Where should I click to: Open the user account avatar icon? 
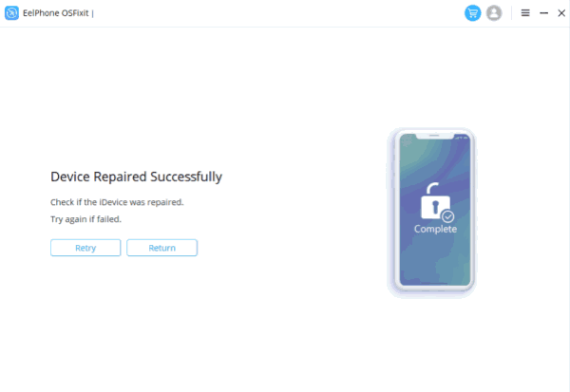494,13
